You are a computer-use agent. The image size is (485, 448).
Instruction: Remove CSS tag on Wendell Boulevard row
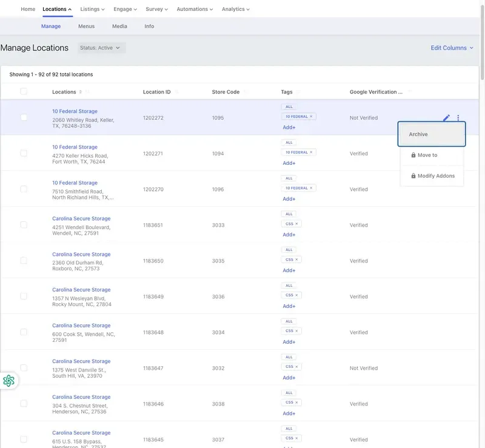[x=296, y=224]
